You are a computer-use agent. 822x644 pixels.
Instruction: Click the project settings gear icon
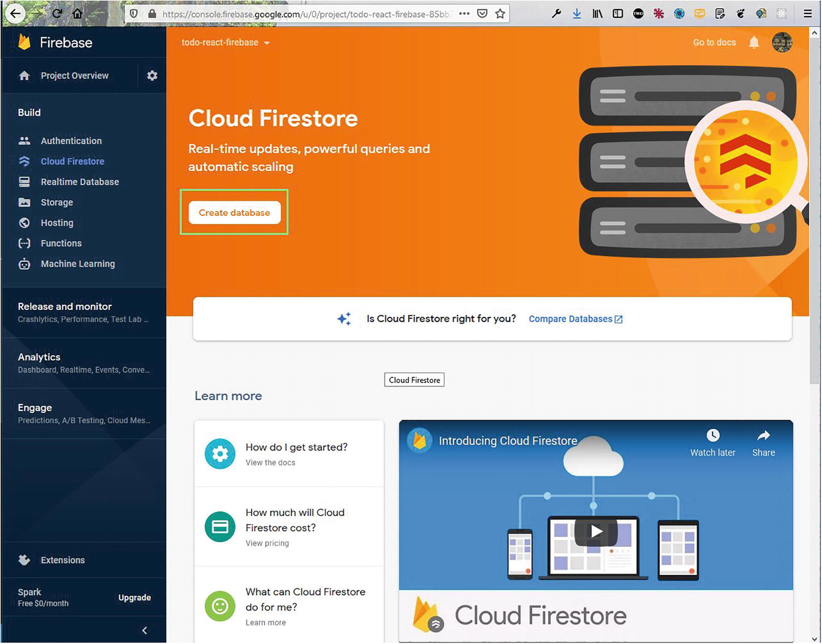coord(152,76)
